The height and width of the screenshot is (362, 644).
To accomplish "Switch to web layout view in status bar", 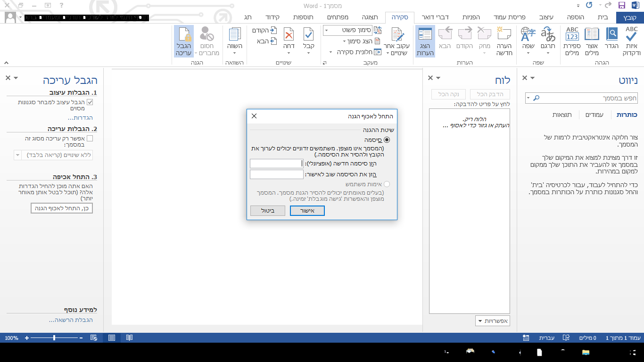I will [x=94, y=338].
